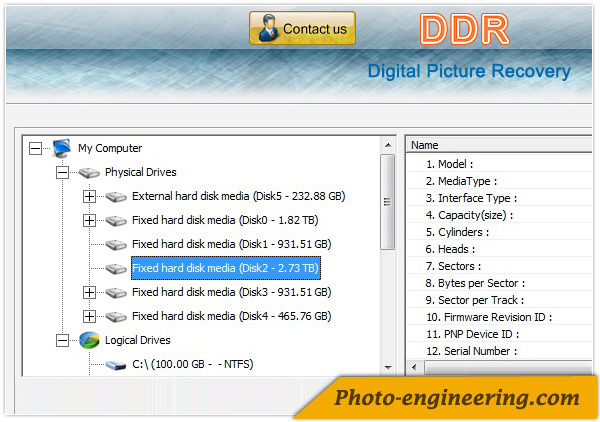Click the Disk4 hard disk icon
The image size is (600, 422).
point(116,317)
